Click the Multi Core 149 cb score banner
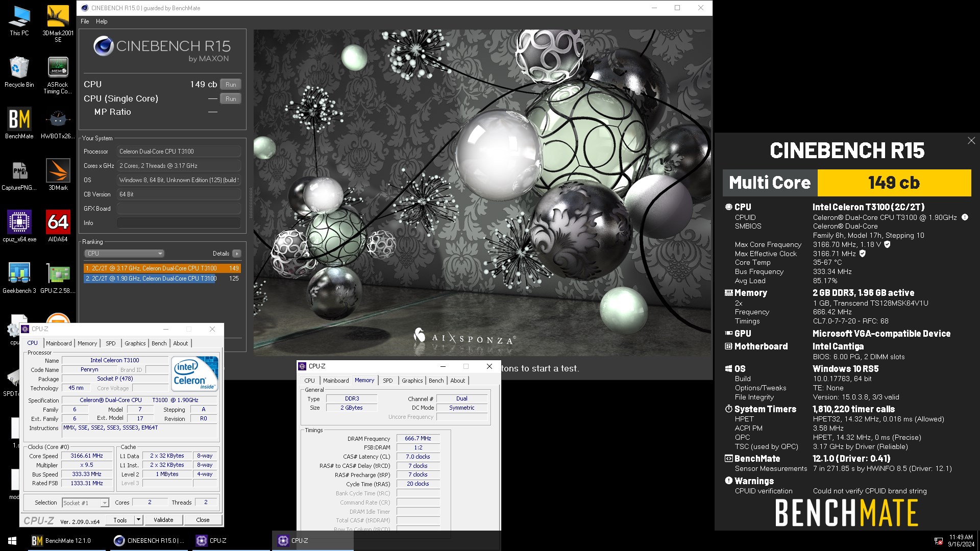 pyautogui.click(x=847, y=183)
